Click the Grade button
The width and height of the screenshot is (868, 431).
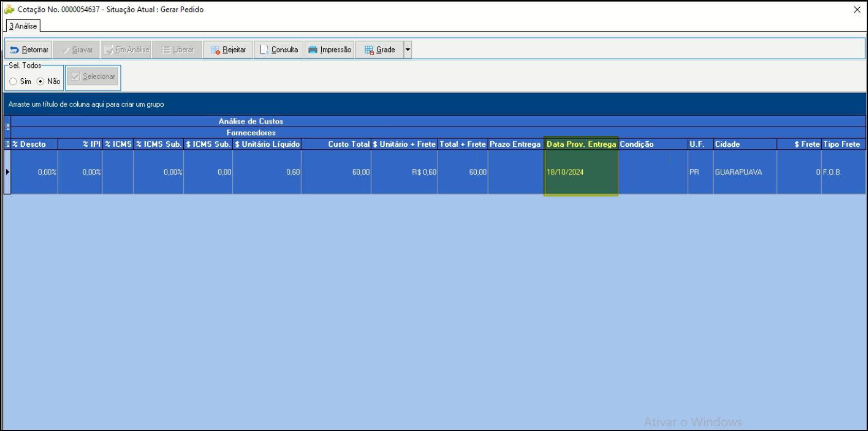pyautogui.click(x=379, y=50)
